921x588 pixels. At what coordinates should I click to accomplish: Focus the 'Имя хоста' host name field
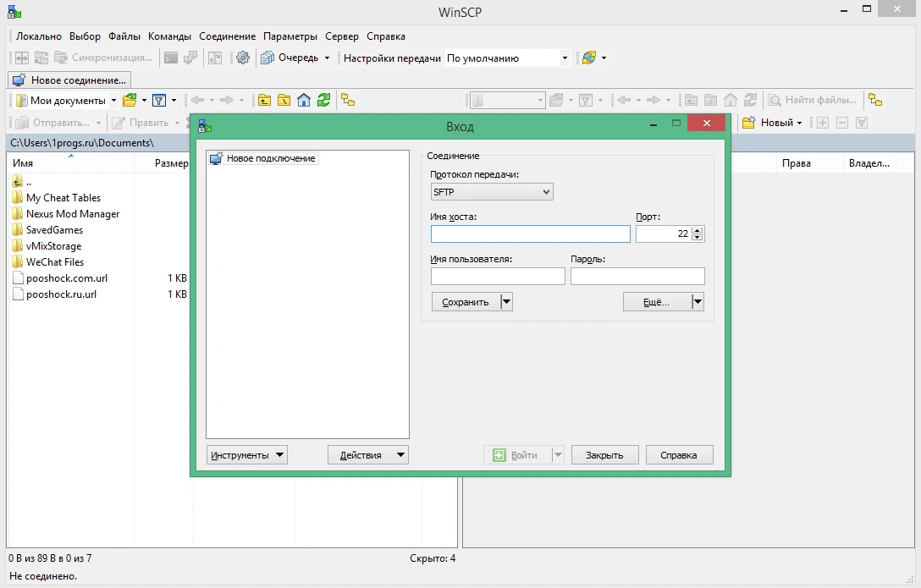(x=531, y=234)
